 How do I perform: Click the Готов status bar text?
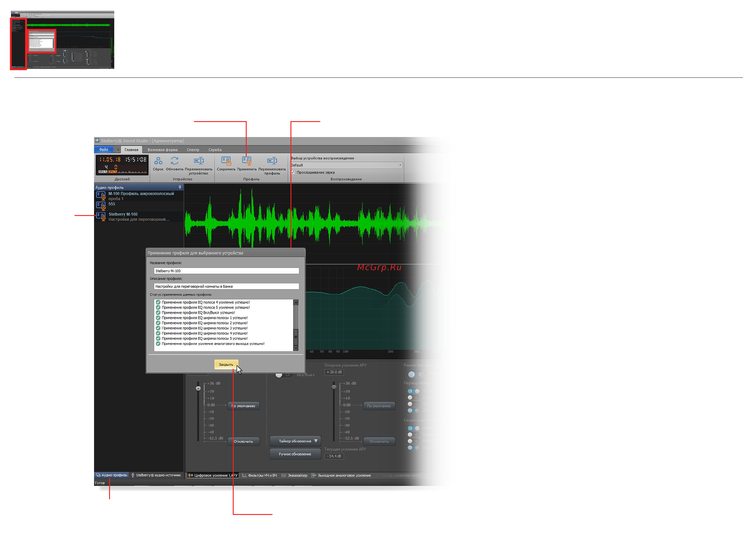(100, 483)
